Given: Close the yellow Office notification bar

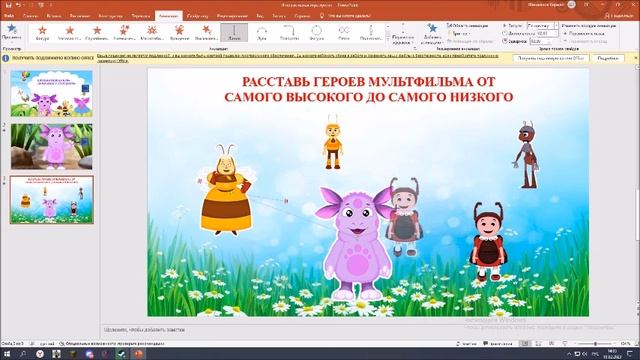Looking at the screenshot, I should point(635,58).
